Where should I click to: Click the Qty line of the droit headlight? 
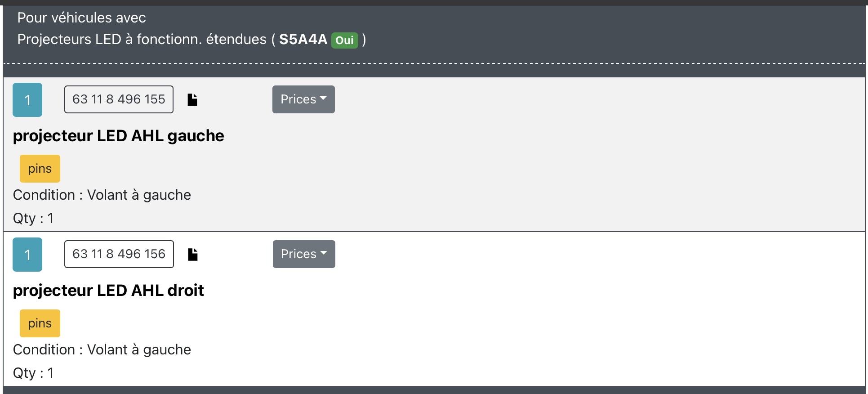pos(33,373)
